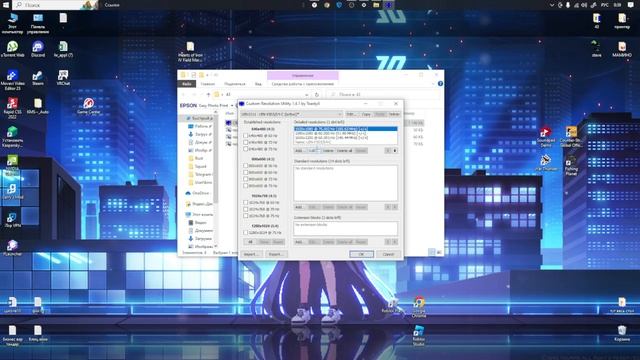This screenshot has width=640, height=360.
Task: Enable 800x600 @ 60 Hz checkbox
Action: click(245, 172)
